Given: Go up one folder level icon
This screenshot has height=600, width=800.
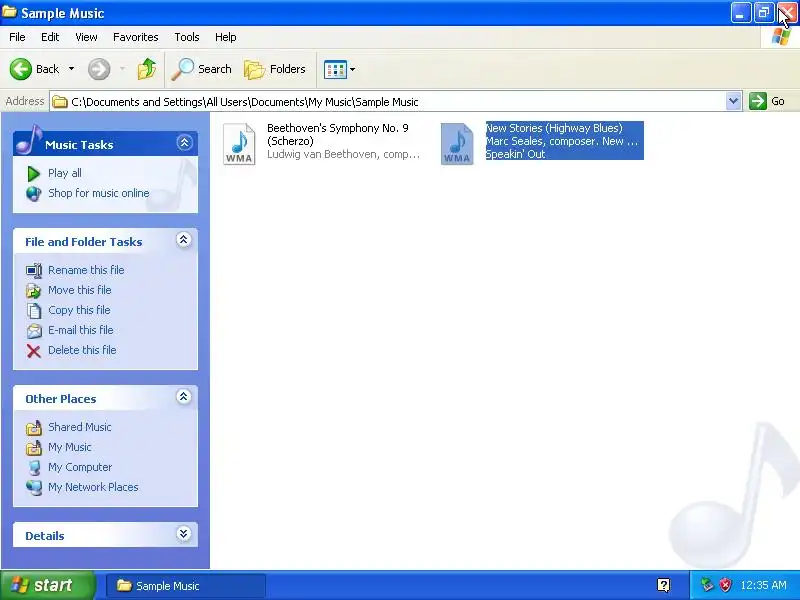Looking at the screenshot, I should (147, 69).
